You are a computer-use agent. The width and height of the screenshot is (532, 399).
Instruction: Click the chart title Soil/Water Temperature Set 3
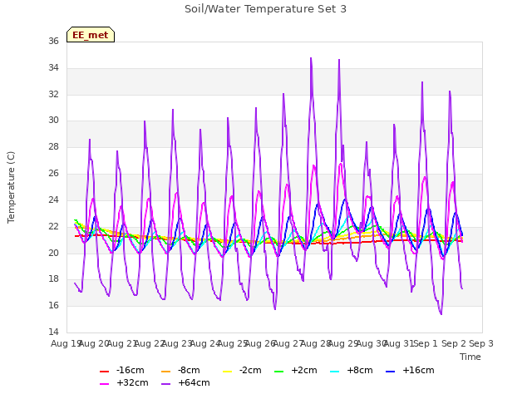coord(265,9)
